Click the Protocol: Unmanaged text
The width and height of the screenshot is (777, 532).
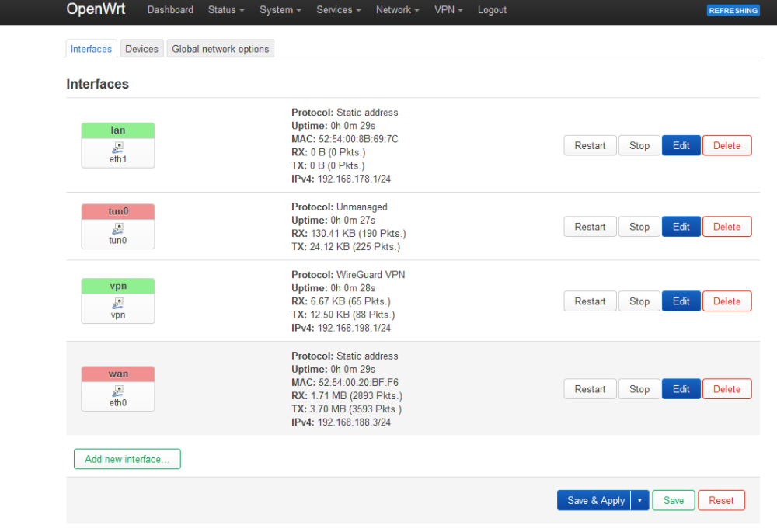(x=340, y=207)
